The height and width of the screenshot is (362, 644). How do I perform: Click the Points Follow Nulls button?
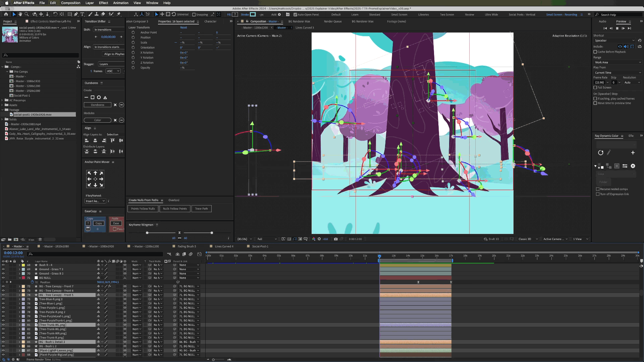click(143, 209)
